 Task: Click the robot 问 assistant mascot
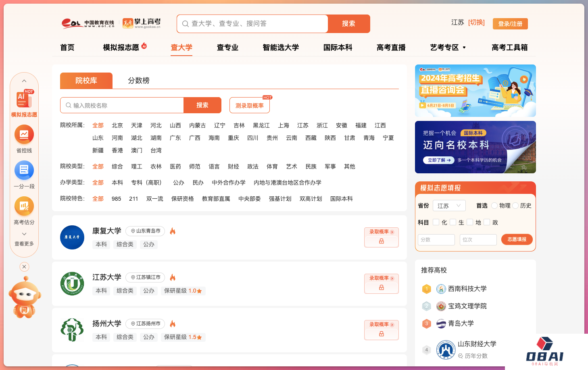click(25, 298)
